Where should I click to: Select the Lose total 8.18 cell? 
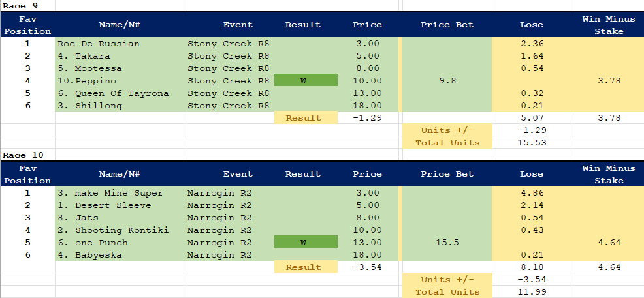pos(531,267)
